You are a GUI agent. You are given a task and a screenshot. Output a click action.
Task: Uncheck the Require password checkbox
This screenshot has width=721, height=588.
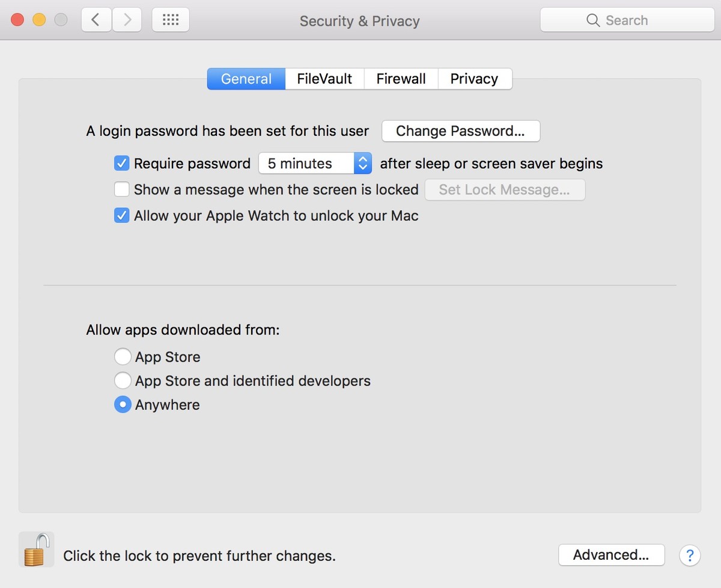click(x=122, y=163)
